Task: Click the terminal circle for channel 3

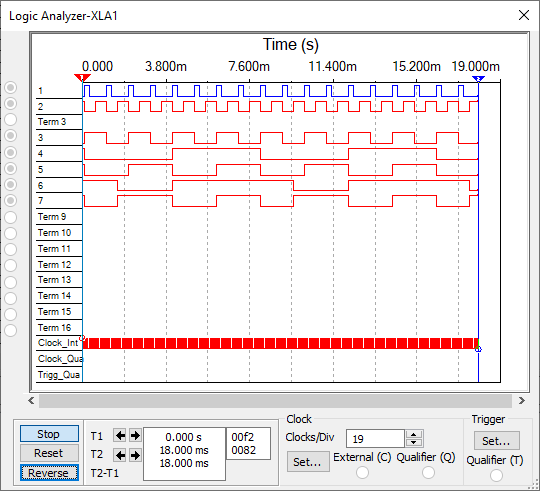Action: tap(11, 136)
